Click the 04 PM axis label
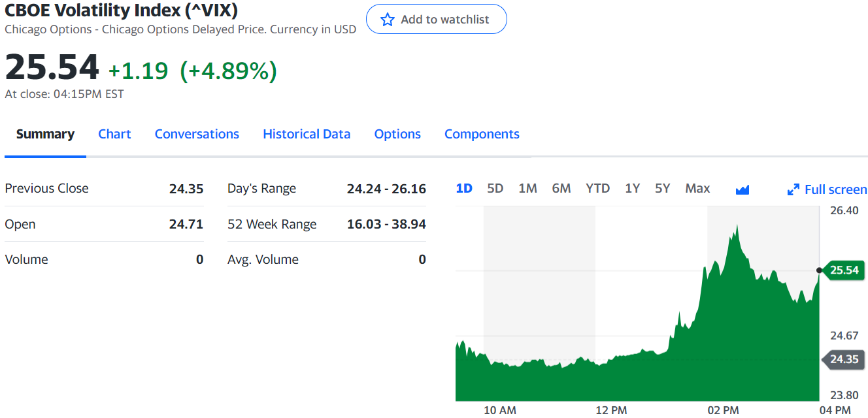This screenshot has width=868, height=418. 835,410
